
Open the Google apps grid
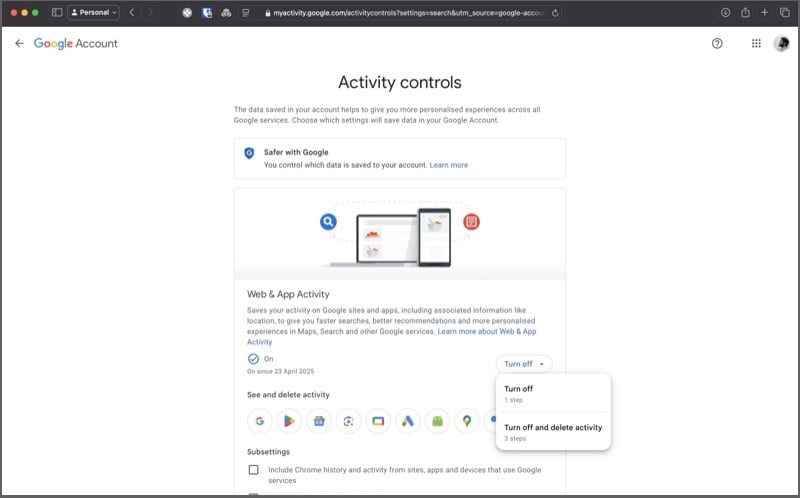coord(755,44)
